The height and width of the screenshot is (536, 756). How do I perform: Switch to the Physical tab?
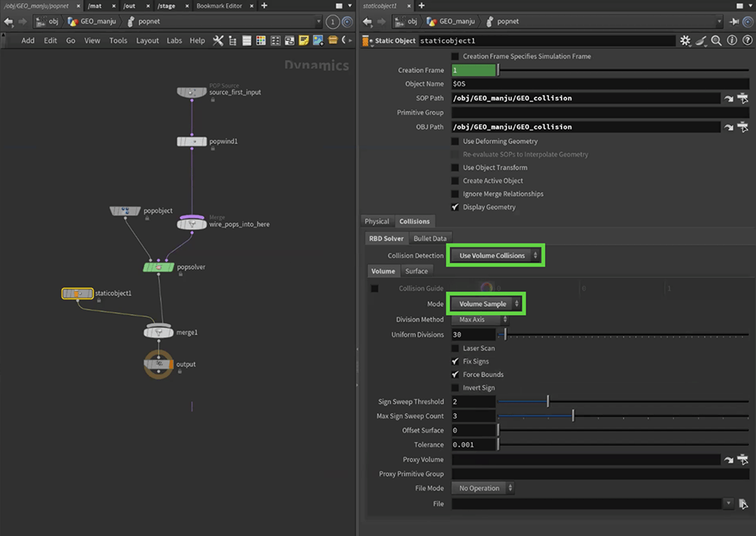click(377, 221)
